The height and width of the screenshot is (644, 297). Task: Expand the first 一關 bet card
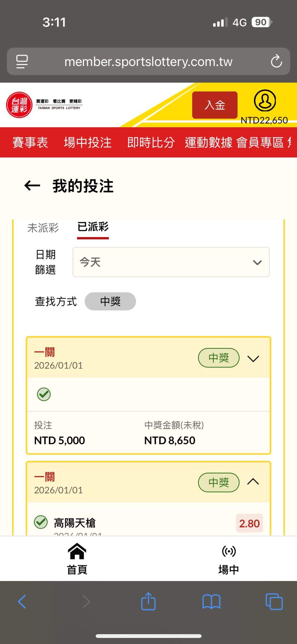(x=253, y=358)
